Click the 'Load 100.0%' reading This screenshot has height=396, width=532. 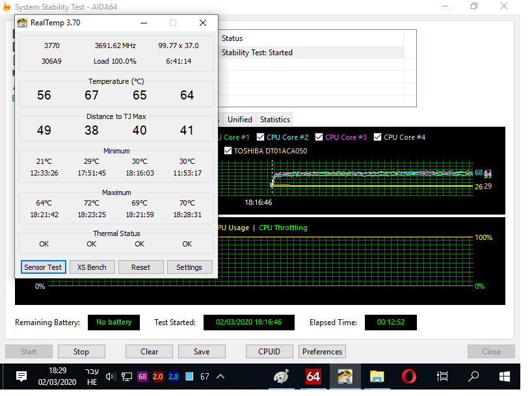click(115, 61)
